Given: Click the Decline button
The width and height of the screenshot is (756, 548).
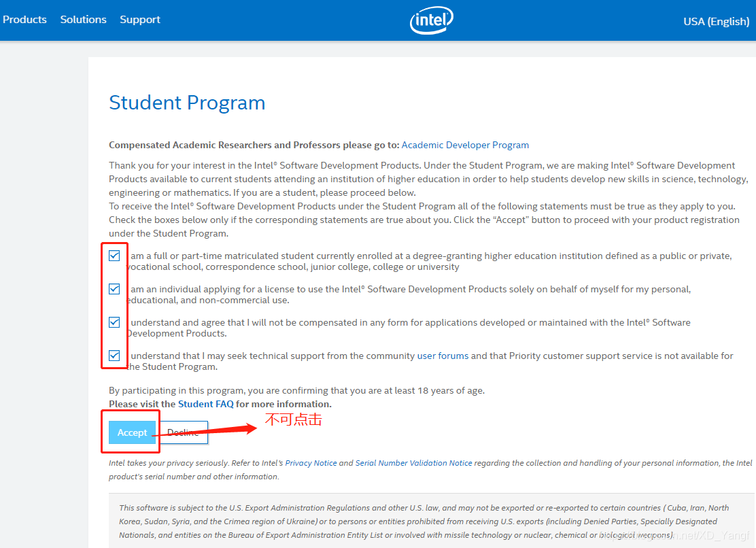Looking at the screenshot, I should coord(183,432).
